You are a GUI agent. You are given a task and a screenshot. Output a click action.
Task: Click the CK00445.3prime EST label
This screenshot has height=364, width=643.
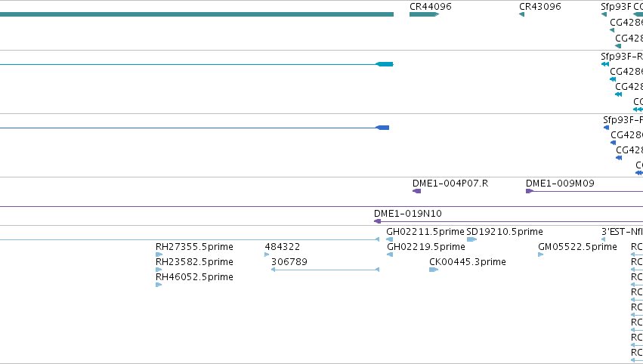tap(468, 262)
